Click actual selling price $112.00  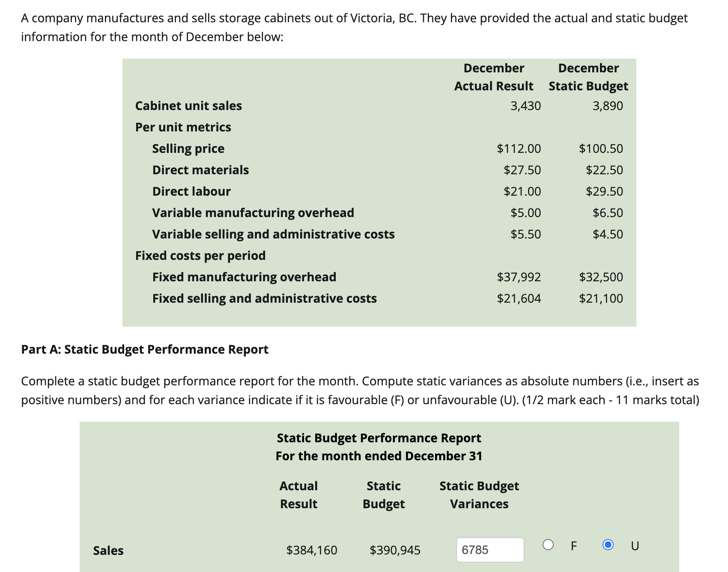519,149
